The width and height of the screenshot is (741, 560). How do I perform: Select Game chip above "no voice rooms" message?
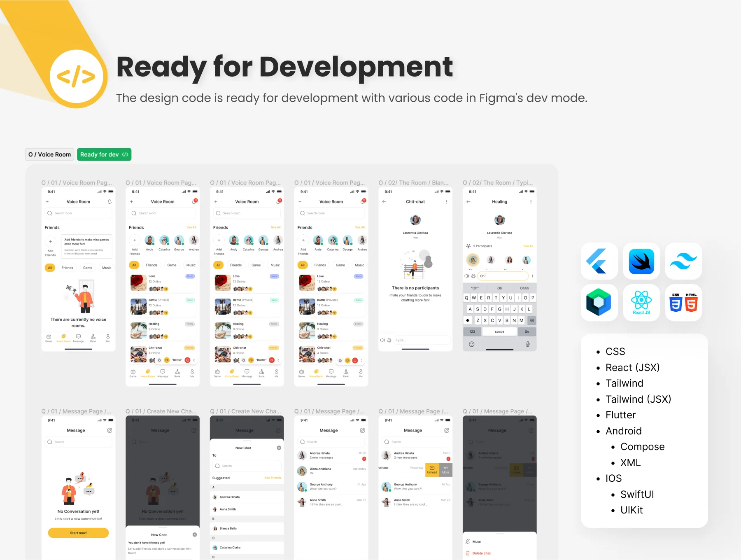tap(88, 268)
